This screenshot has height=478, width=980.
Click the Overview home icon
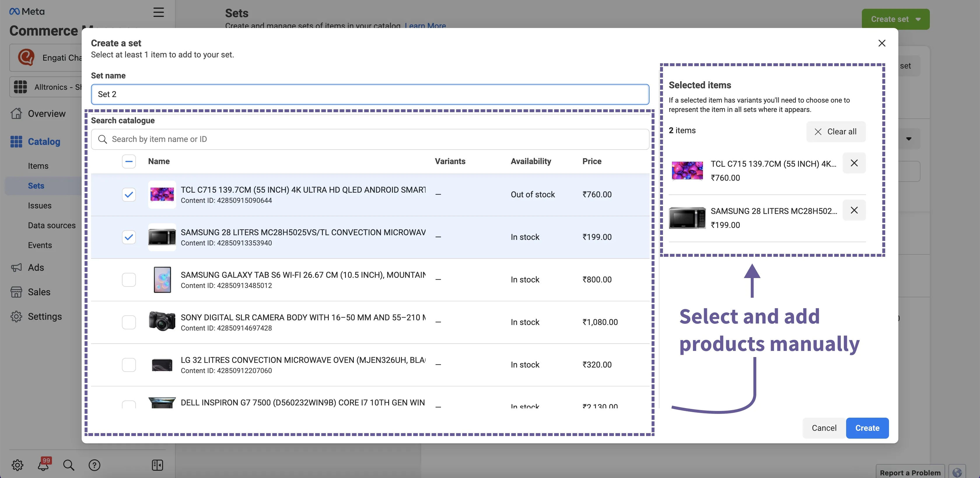tap(16, 113)
